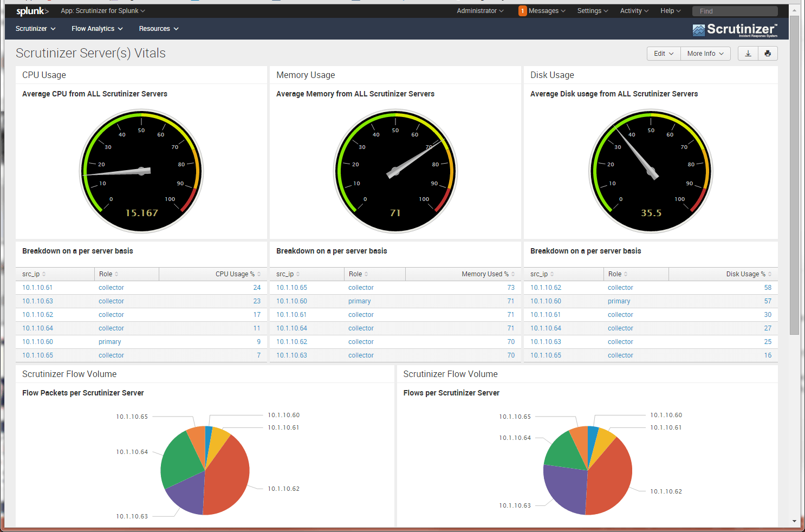The height and width of the screenshot is (532, 805).
Task: Open 10.1.10.64 in Disk table
Action: (x=546, y=328)
